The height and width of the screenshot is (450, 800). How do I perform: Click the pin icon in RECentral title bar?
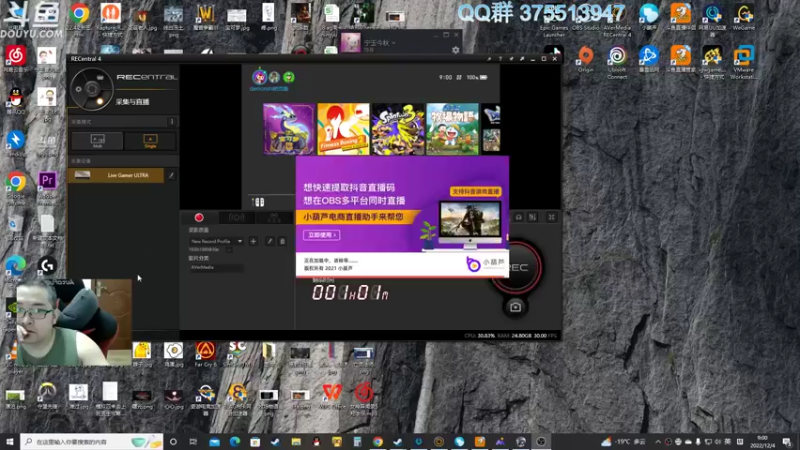[511, 59]
